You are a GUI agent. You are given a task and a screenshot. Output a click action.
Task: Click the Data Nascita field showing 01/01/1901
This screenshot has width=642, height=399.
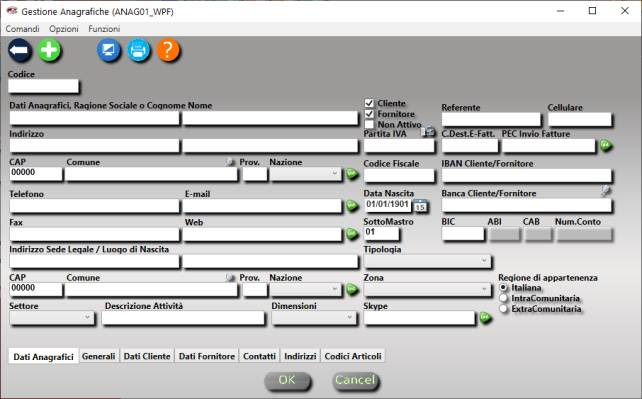387,205
